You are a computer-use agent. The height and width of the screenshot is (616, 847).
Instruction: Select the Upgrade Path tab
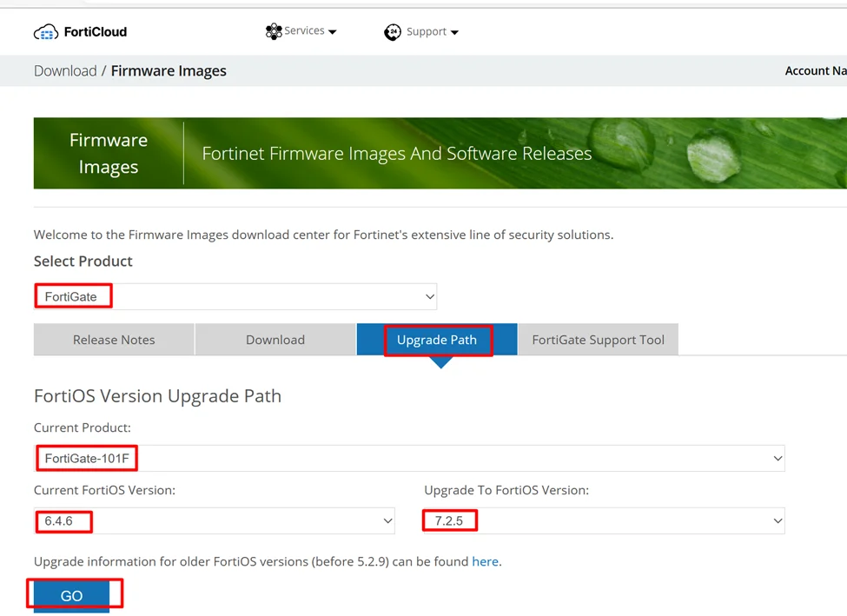437,340
